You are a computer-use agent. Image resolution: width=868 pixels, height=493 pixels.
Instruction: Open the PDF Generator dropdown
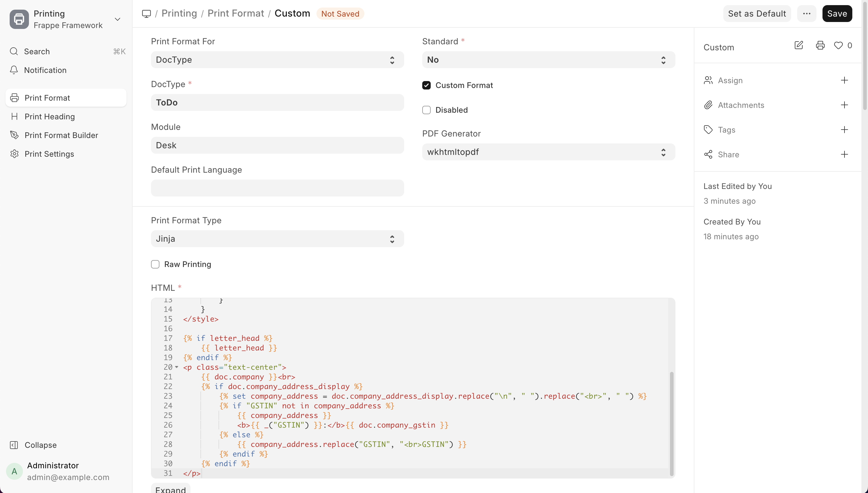[549, 152]
